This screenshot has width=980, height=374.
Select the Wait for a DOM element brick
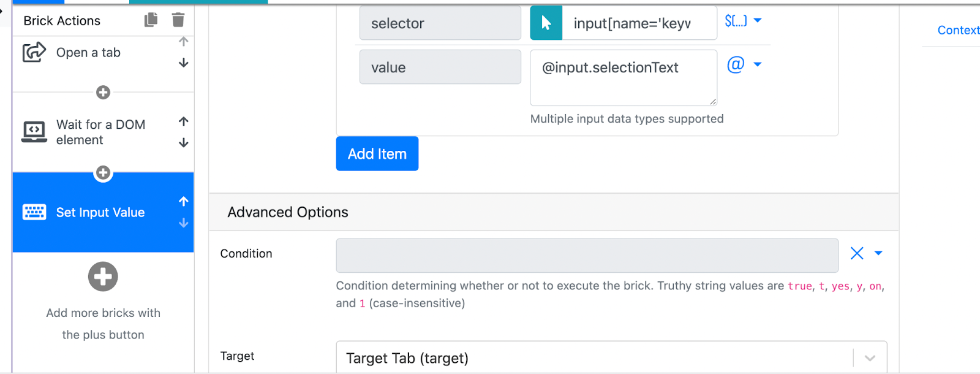tap(100, 132)
